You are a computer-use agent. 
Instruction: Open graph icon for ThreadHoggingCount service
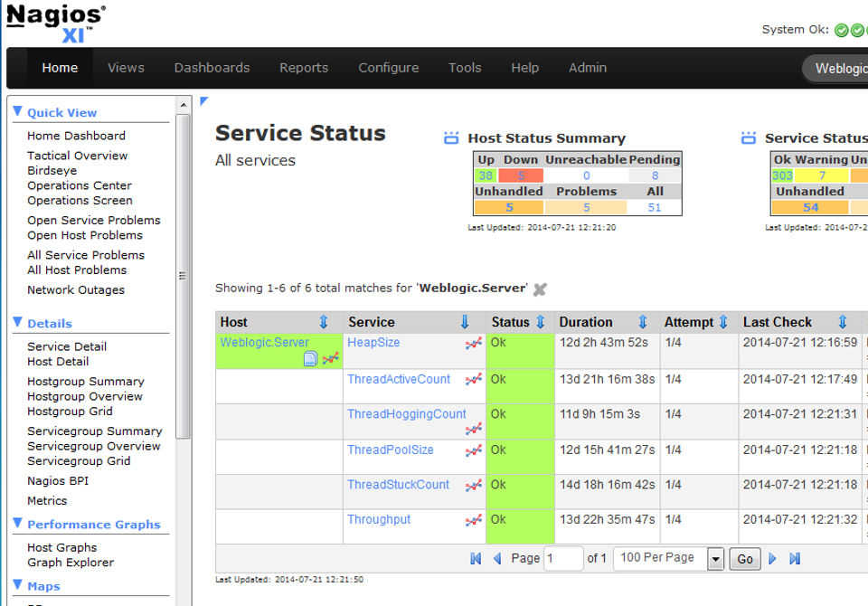pyautogui.click(x=473, y=428)
